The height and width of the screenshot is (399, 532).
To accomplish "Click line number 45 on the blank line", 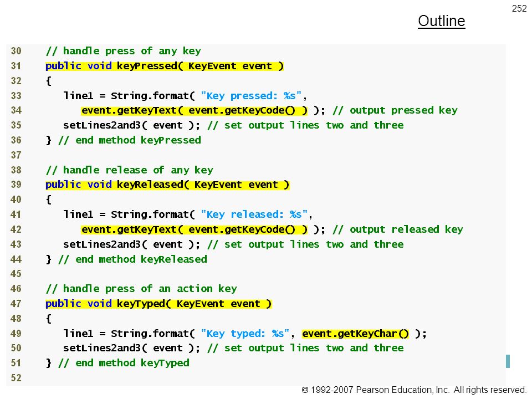I will (16, 274).
